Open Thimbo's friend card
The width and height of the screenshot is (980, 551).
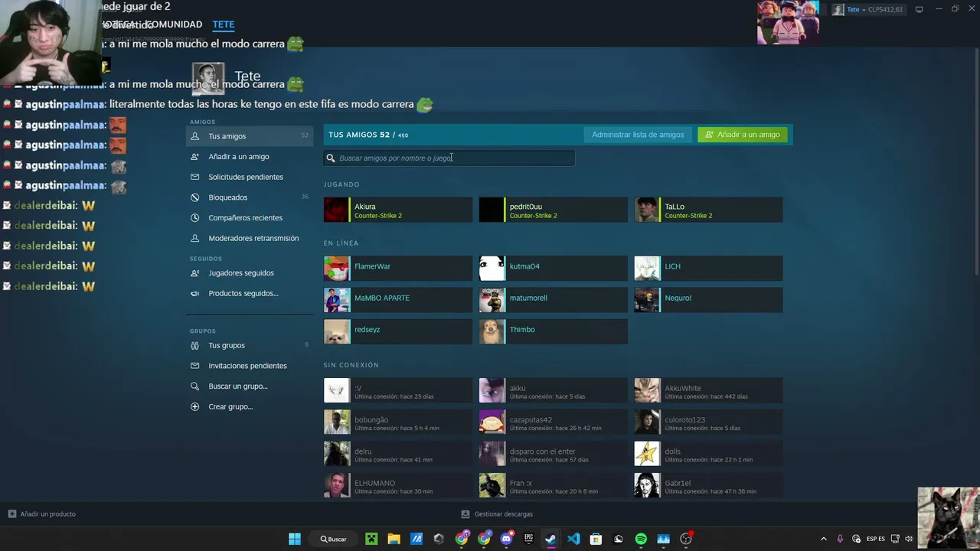pos(554,331)
